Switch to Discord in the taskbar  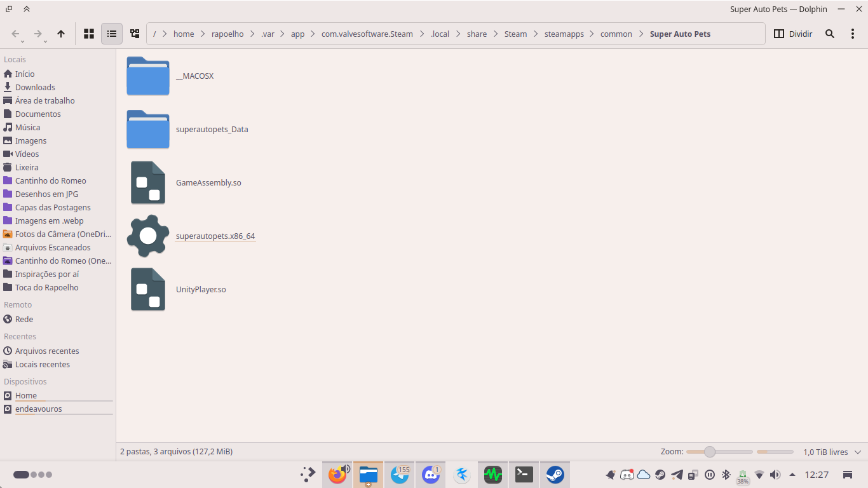pos(431,475)
